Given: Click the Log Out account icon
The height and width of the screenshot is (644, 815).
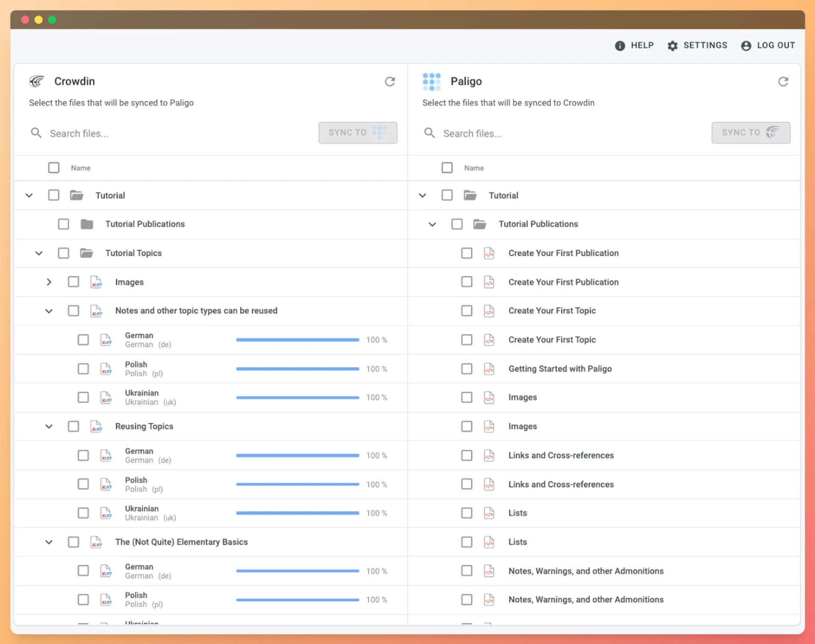Looking at the screenshot, I should click(746, 45).
